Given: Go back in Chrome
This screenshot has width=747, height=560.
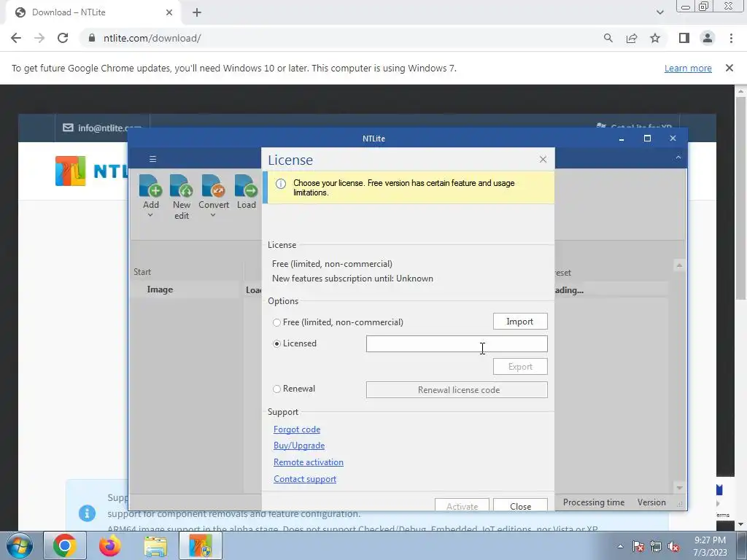Looking at the screenshot, I should tap(16, 38).
